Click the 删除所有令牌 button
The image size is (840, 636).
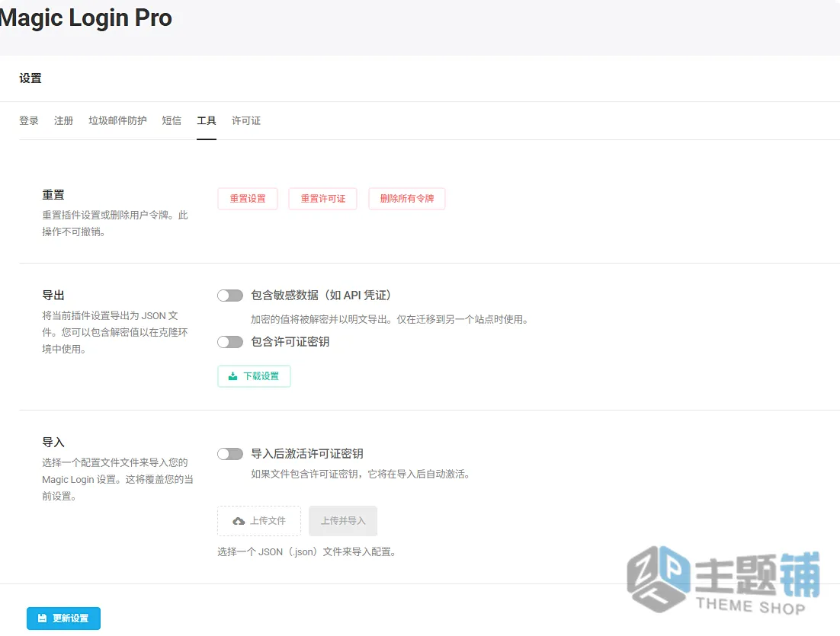(x=406, y=199)
